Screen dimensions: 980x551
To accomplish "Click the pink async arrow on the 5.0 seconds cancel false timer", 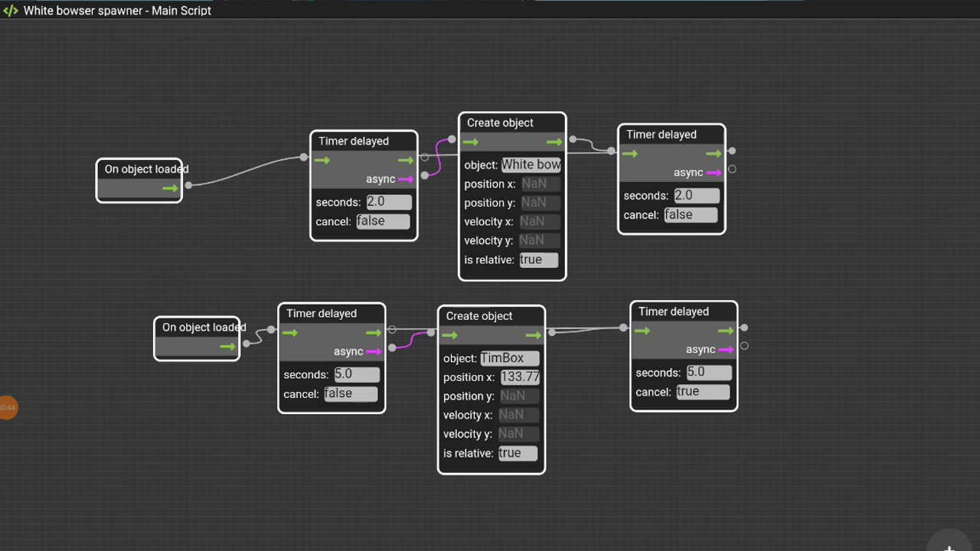I will coord(374,352).
